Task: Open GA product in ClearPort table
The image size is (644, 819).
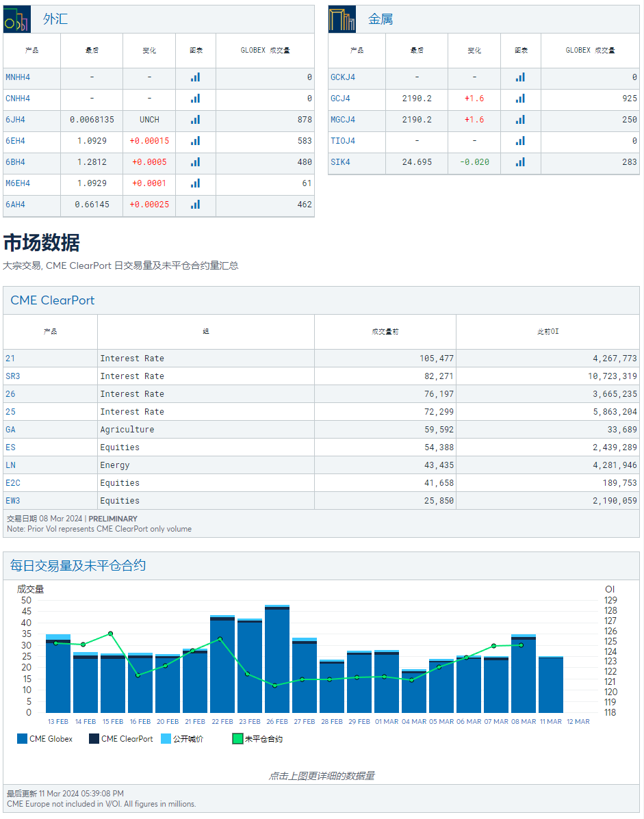Action: pyautogui.click(x=10, y=430)
